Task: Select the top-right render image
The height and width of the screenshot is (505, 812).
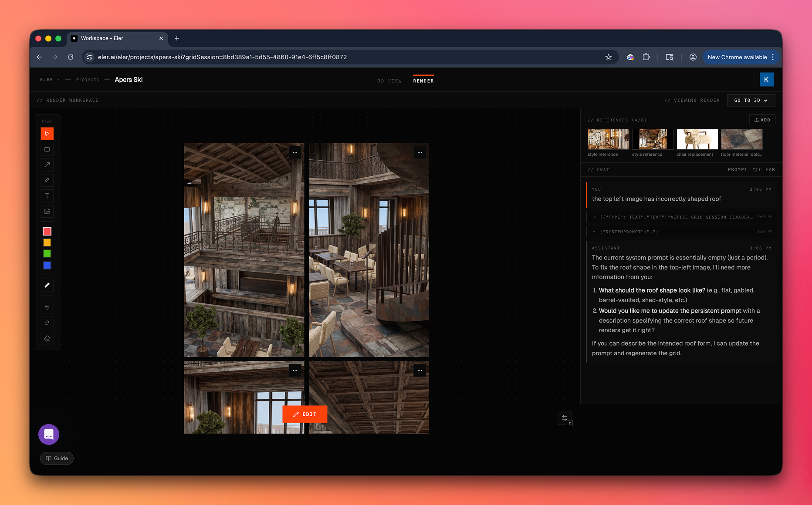Action: point(369,250)
